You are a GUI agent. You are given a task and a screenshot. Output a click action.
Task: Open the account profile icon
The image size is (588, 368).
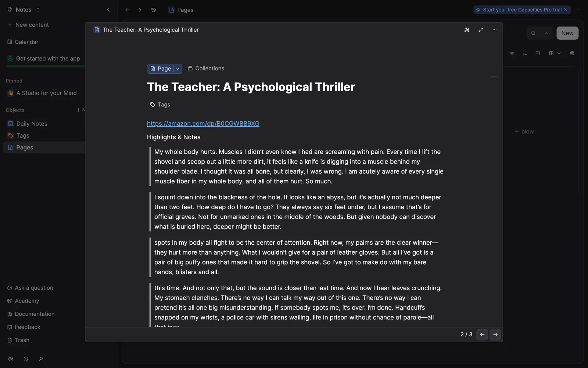tap(41, 359)
